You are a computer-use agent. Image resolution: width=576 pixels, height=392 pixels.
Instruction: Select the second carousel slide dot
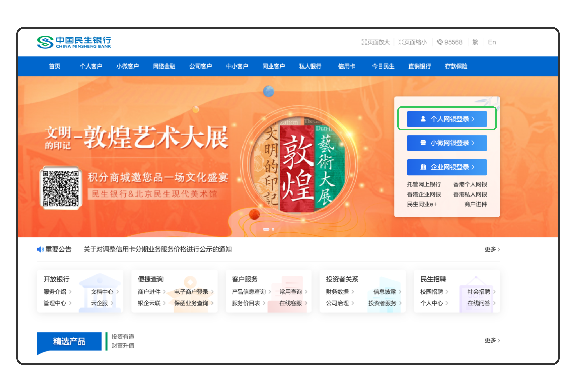point(273,229)
